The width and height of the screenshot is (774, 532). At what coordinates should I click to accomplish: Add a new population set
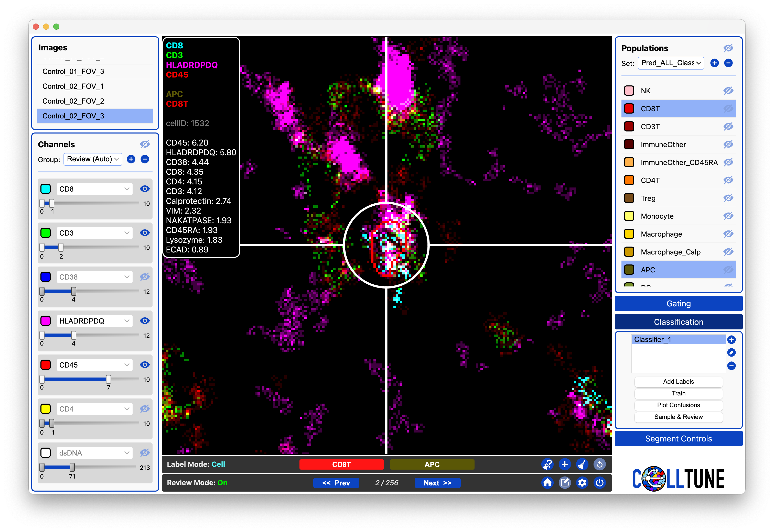[714, 63]
